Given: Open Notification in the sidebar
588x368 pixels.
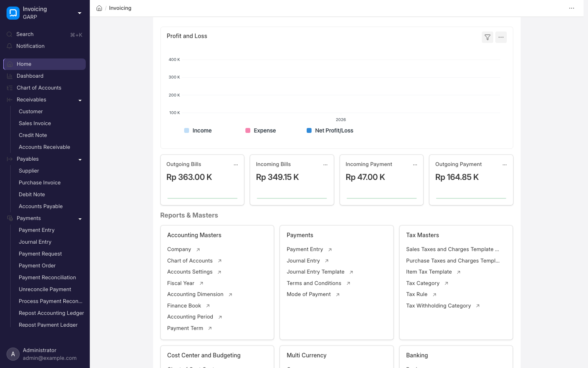Looking at the screenshot, I should point(45,46).
